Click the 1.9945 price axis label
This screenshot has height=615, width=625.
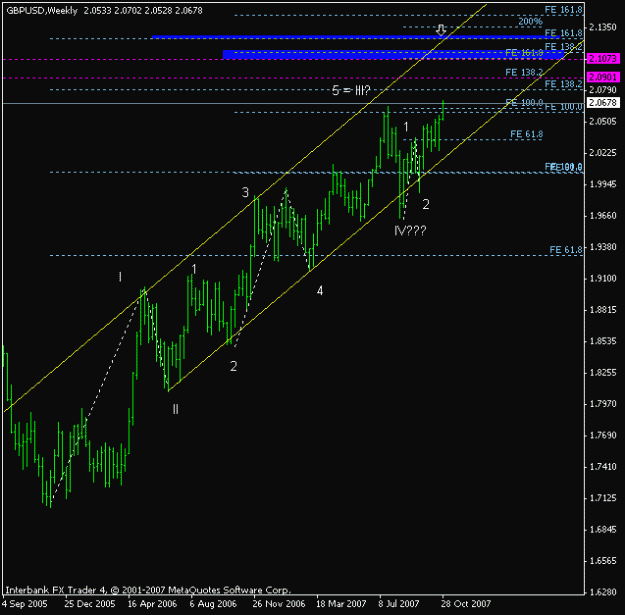point(603,184)
